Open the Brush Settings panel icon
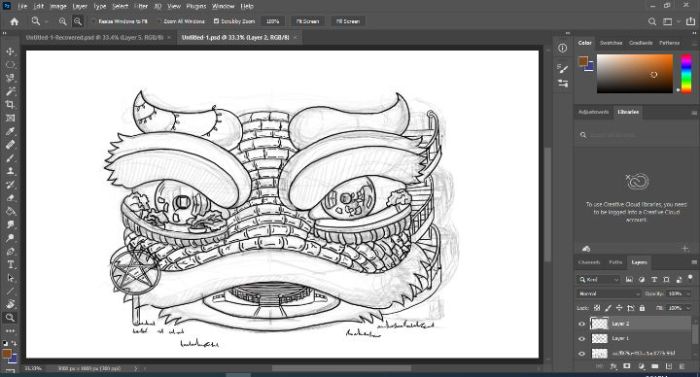700x377 pixels. tap(562, 68)
